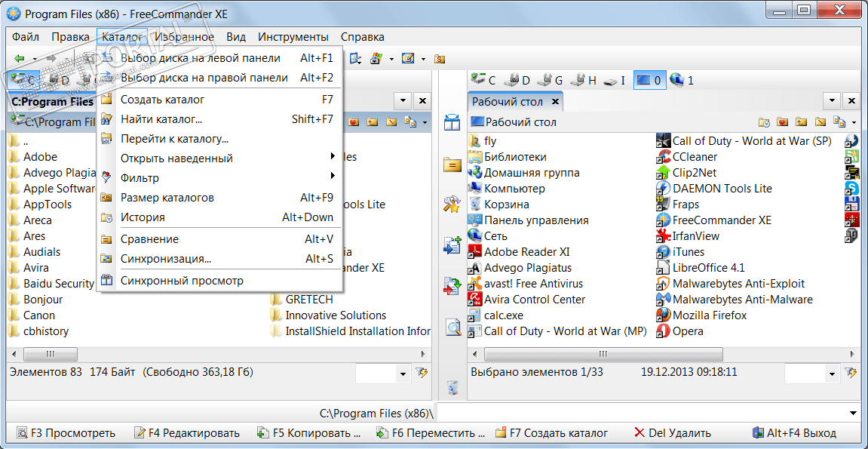Open the favorites heart icon in the right panel
This screenshot has height=449, width=868.
(x=783, y=122)
